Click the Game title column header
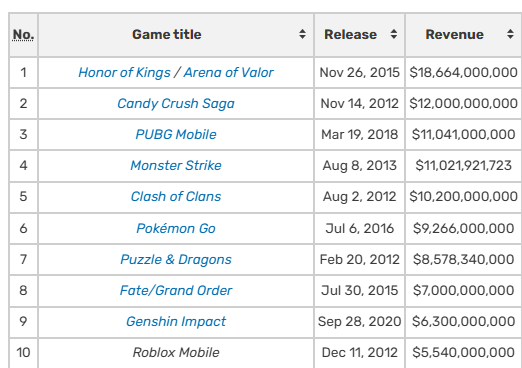Viewport: 522px width, 368px height. [x=176, y=35]
